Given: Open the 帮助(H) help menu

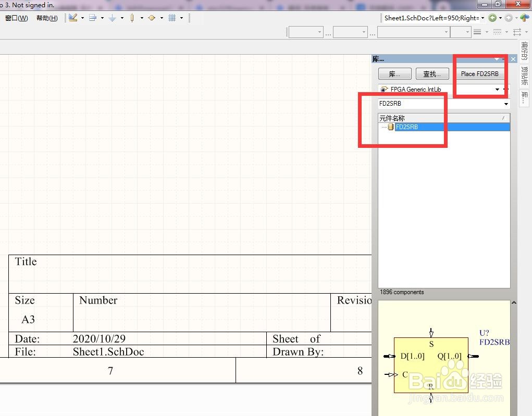Looking at the screenshot, I should (47, 18).
